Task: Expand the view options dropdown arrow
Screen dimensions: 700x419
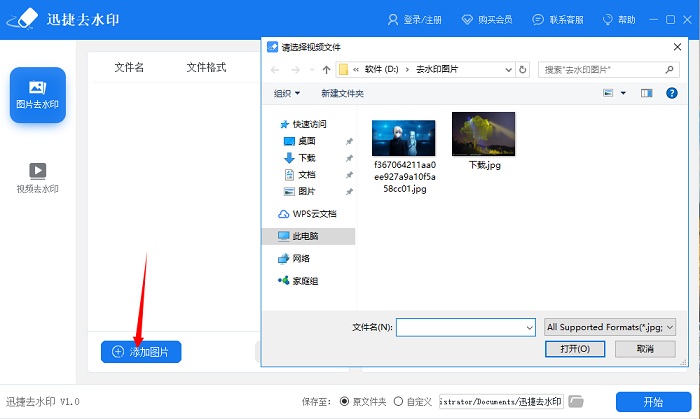Action: pos(623,93)
